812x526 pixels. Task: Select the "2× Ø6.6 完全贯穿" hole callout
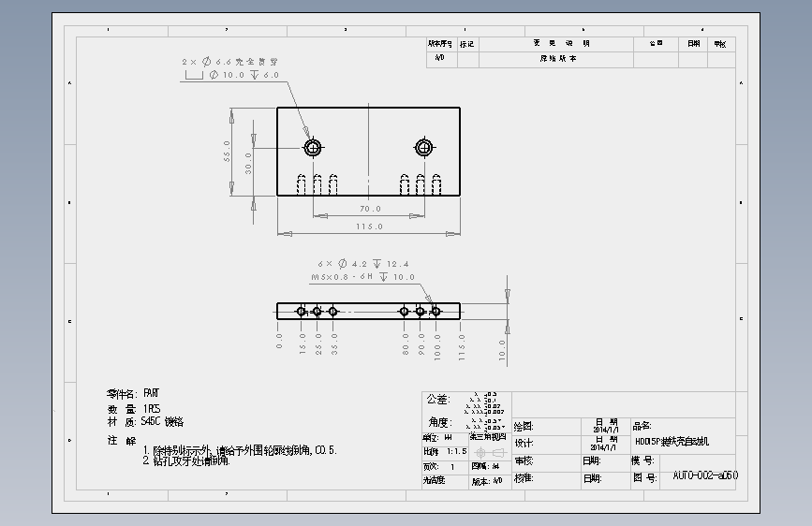click(x=230, y=62)
